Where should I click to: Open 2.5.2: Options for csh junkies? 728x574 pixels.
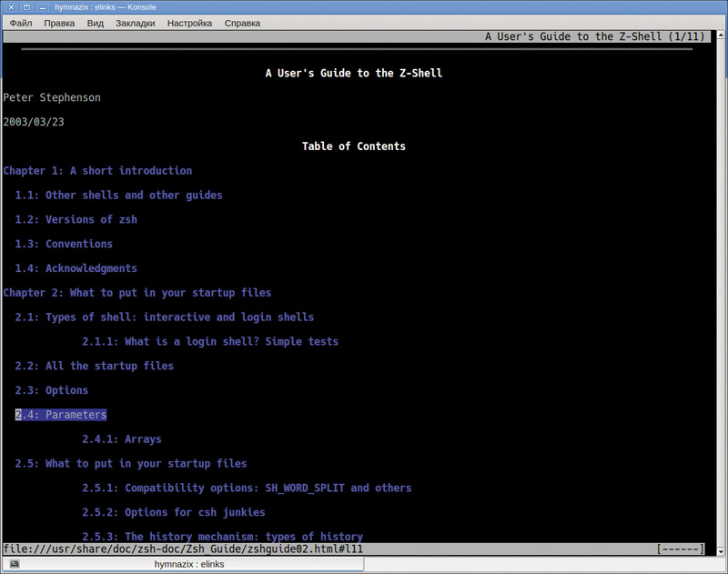(174, 512)
